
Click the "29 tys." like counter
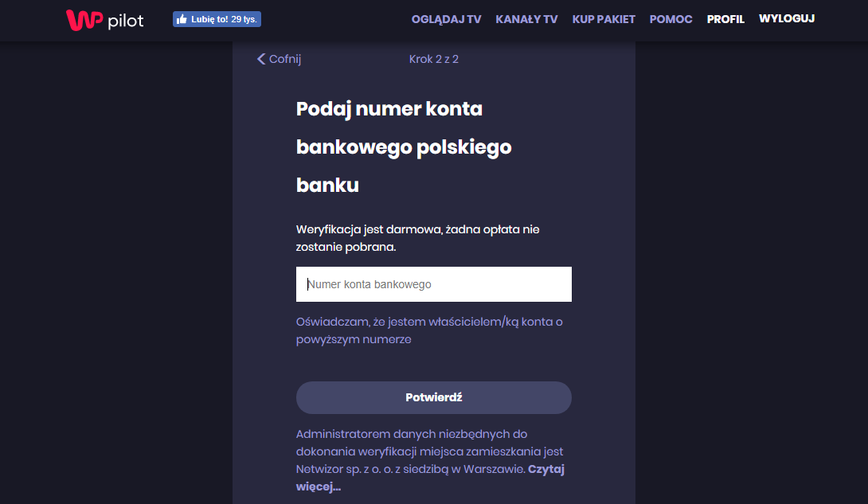[244, 19]
